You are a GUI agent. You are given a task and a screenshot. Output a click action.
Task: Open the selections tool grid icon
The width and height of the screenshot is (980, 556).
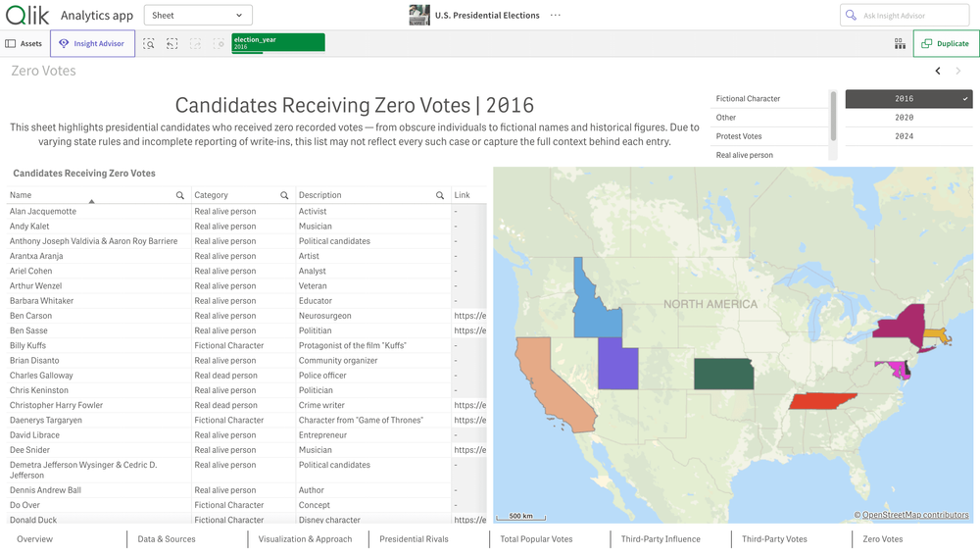(x=900, y=44)
